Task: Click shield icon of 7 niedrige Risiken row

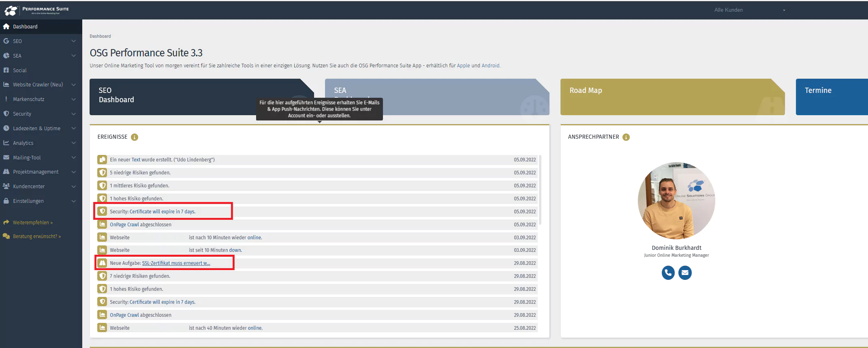Action: click(102, 276)
